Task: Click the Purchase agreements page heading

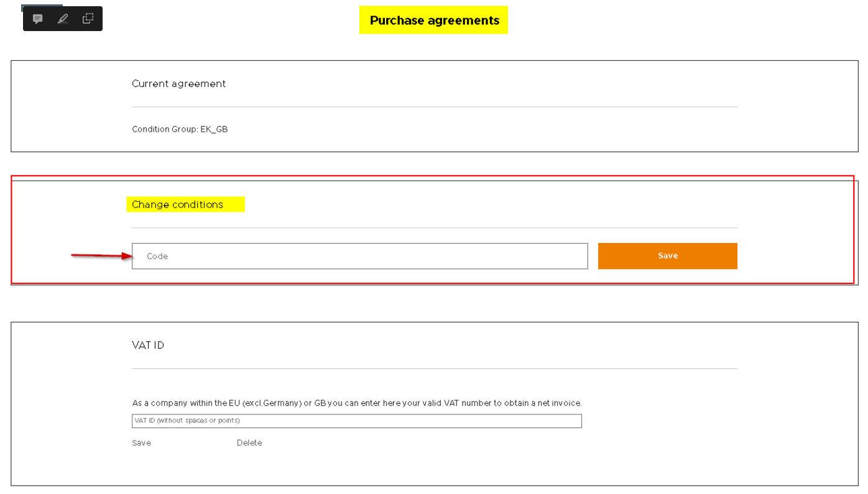Action: [x=434, y=21]
